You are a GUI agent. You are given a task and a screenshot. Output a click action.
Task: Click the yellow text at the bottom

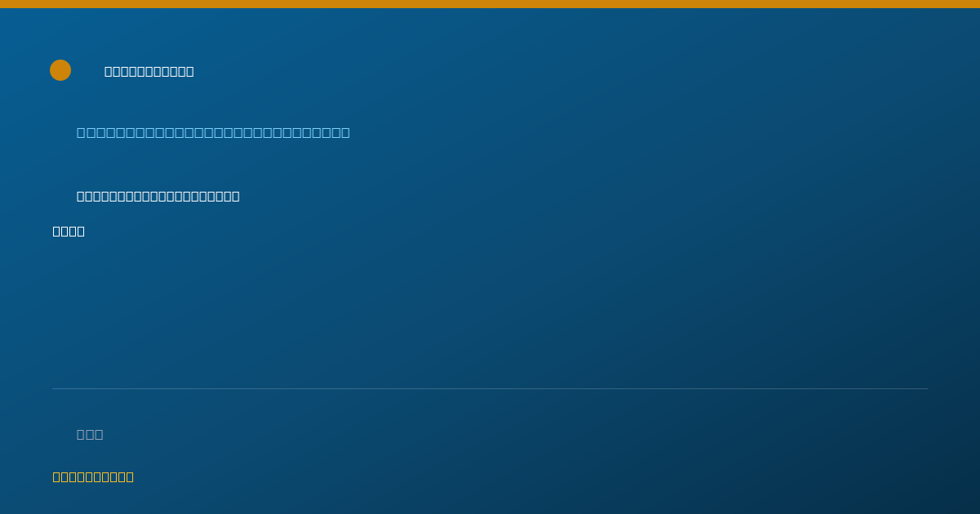tap(93, 476)
